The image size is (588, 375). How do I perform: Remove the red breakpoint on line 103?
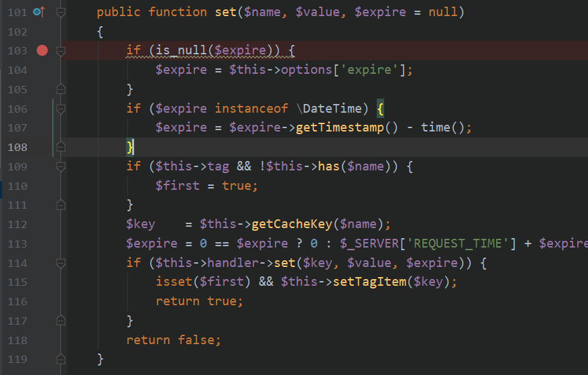tap(42, 50)
